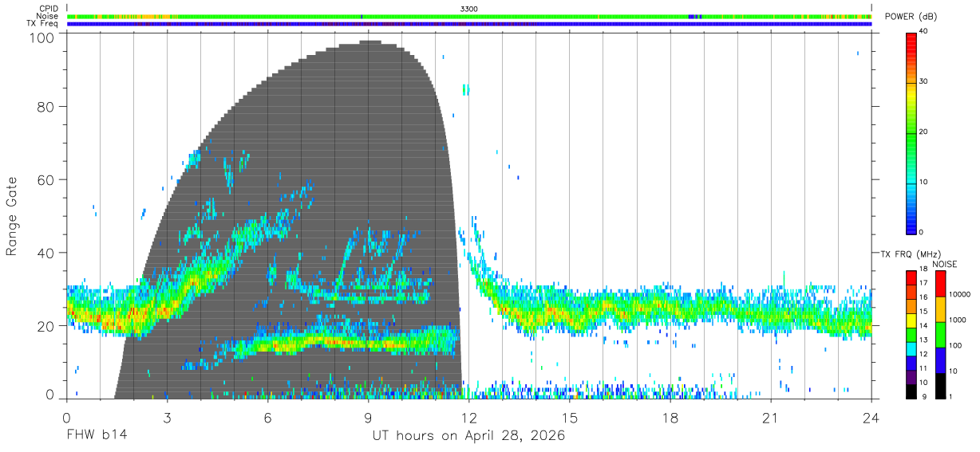Select the 1000 tick on the NOISE scale

tap(956, 320)
